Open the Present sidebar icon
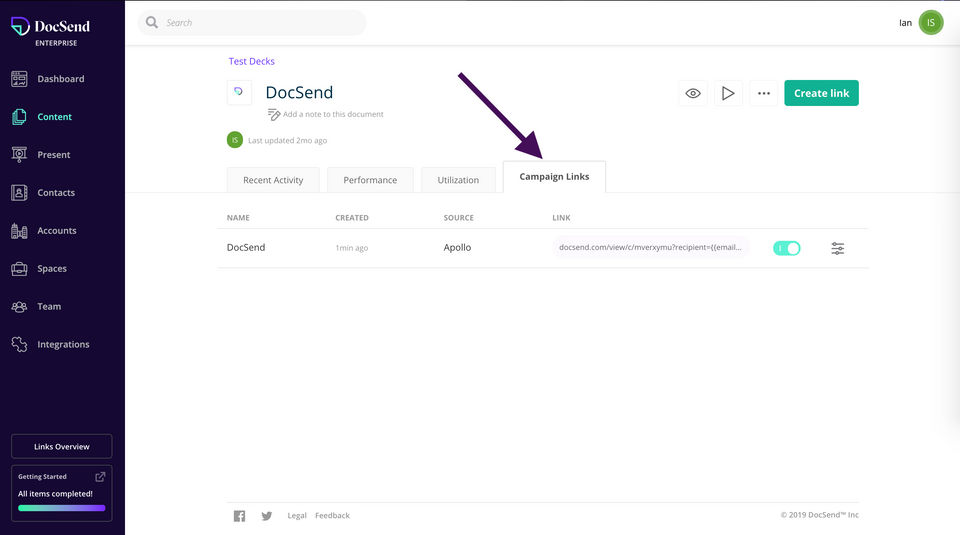This screenshot has height=535, width=960. tap(19, 154)
